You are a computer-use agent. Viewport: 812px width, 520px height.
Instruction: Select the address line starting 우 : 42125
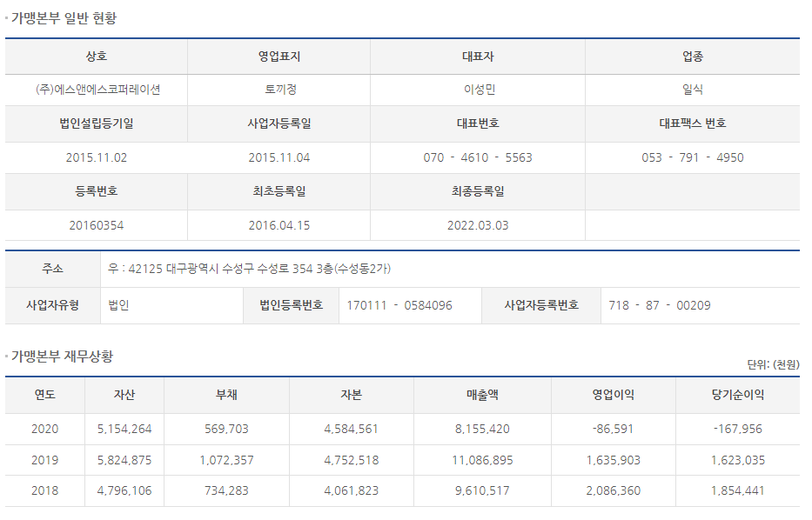(249, 269)
